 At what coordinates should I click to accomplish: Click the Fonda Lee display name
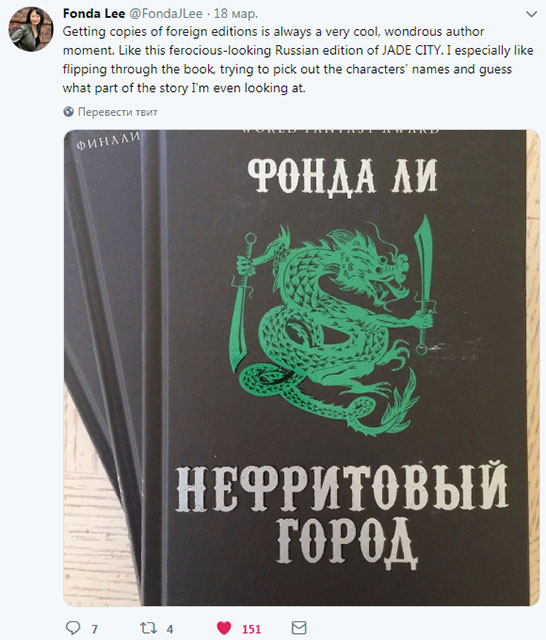(x=94, y=13)
